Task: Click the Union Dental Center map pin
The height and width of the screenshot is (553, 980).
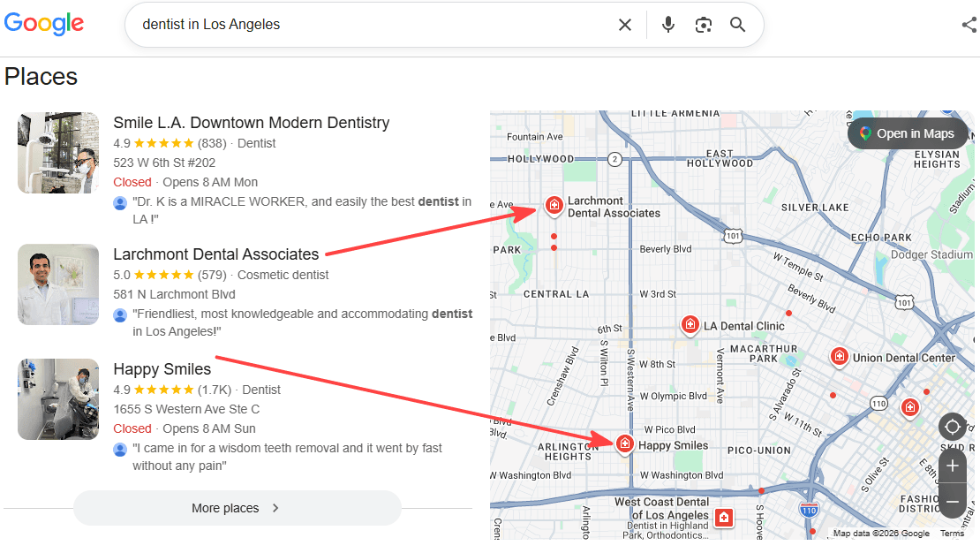Action: (x=840, y=357)
